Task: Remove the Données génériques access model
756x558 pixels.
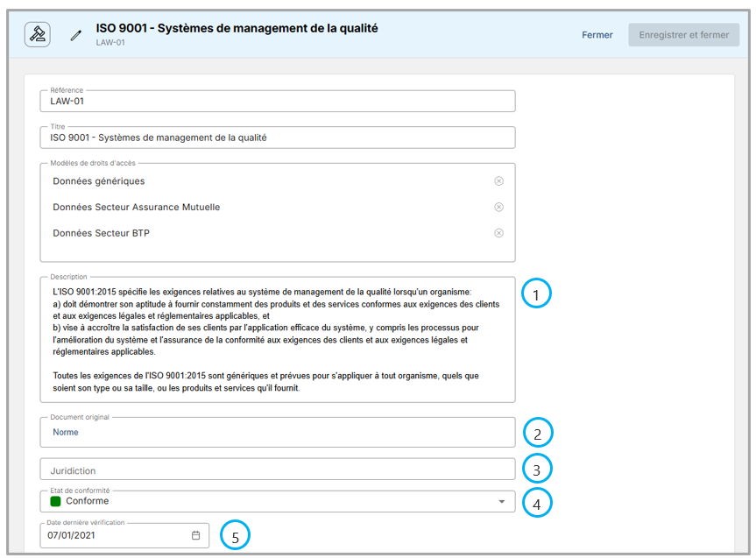Action: point(498,181)
